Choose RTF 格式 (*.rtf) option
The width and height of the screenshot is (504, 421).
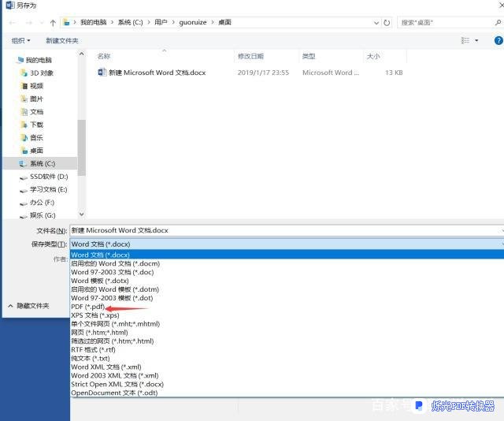click(x=93, y=350)
